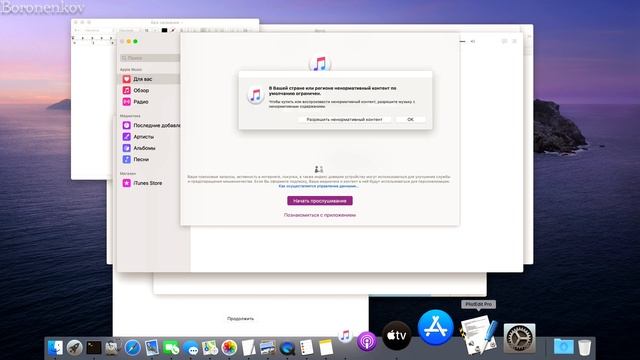Click the 'Разрешить ненормативный контент' button
This screenshot has width=640, height=360.
pyautogui.click(x=344, y=119)
